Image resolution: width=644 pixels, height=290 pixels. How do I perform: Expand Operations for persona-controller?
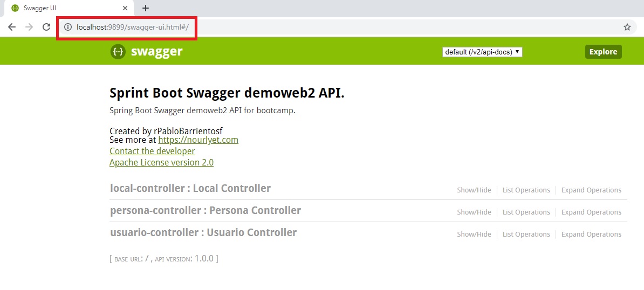coord(592,212)
